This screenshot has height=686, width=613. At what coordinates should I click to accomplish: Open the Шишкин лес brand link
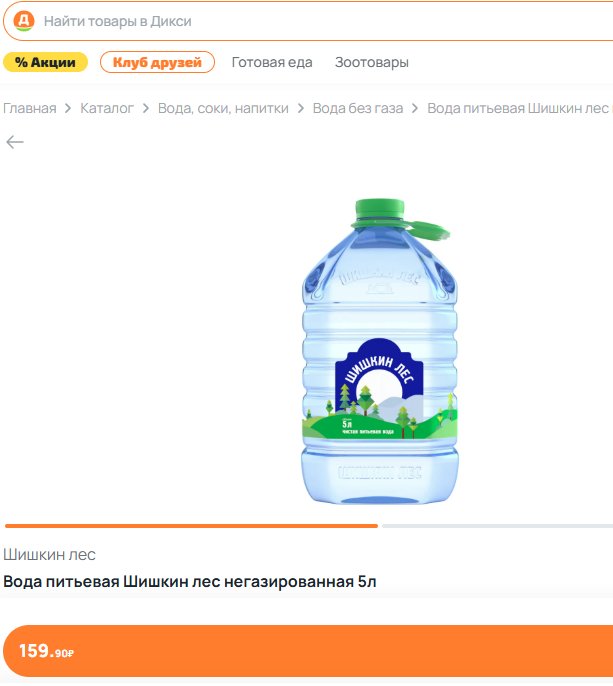pos(49,555)
